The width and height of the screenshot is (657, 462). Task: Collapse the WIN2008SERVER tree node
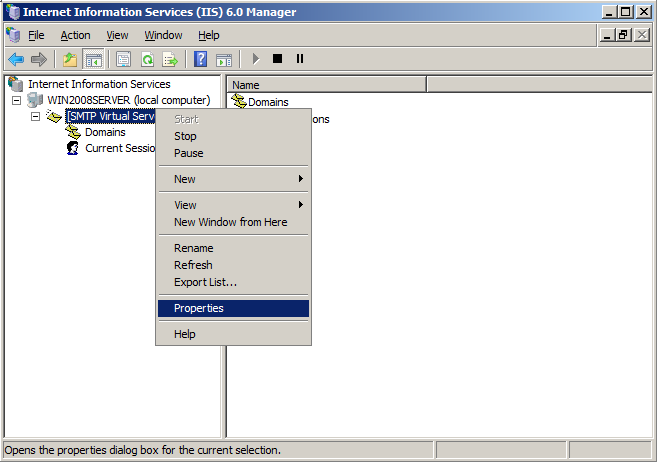pyautogui.click(x=16, y=101)
